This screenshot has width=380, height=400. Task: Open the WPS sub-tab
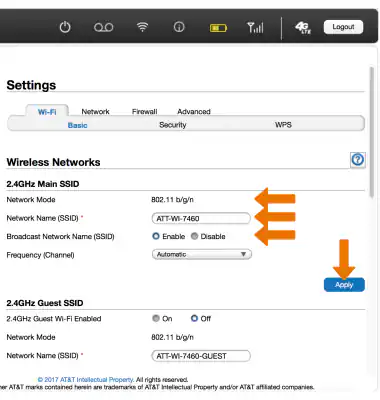click(x=283, y=125)
